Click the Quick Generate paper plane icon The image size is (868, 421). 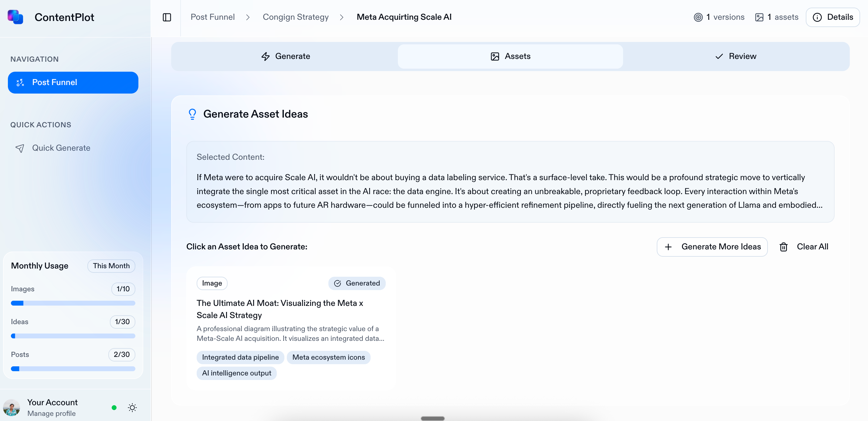coord(20,148)
